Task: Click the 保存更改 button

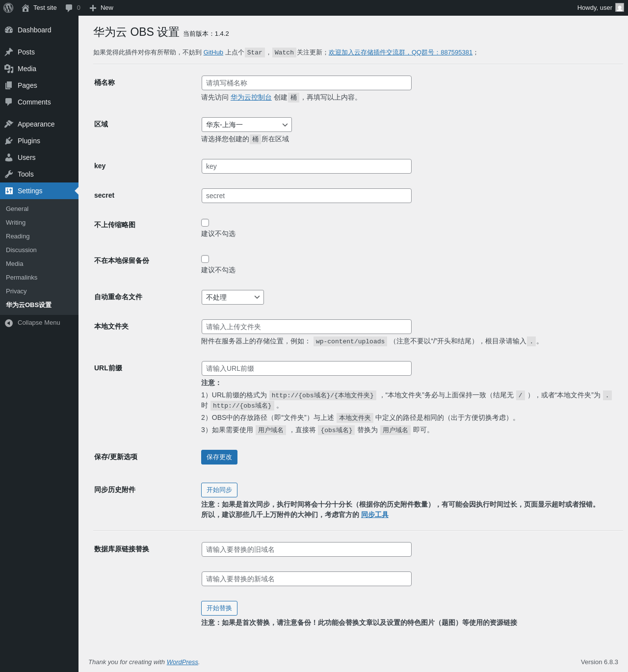Action: coord(219,457)
